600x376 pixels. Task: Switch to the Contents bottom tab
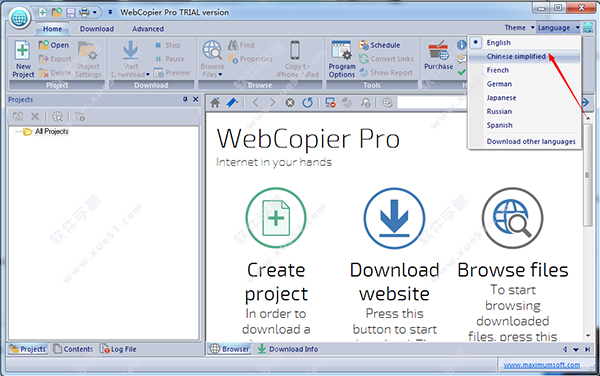coord(73,349)
